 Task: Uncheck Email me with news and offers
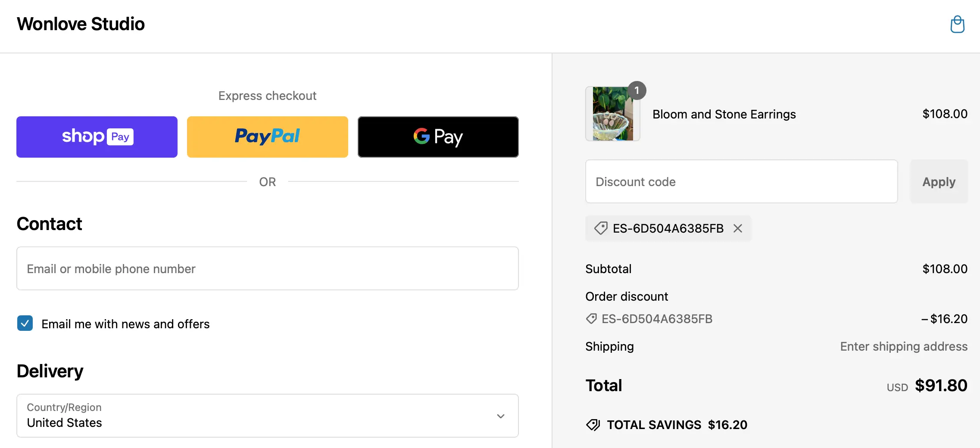coord(25,323)
